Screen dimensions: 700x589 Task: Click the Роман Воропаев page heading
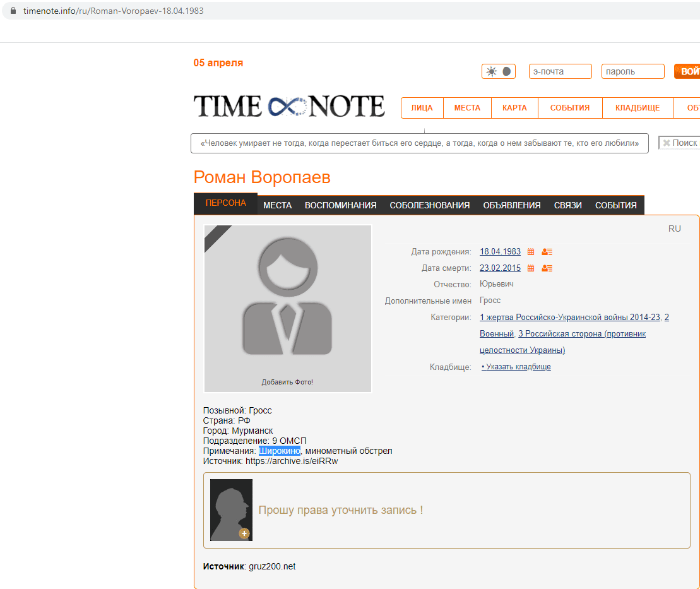point(262,177)
